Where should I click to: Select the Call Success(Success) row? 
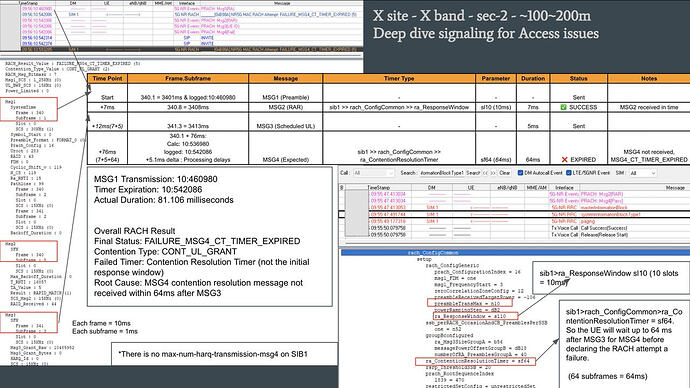pyautogui.click(x=514, y=228)
